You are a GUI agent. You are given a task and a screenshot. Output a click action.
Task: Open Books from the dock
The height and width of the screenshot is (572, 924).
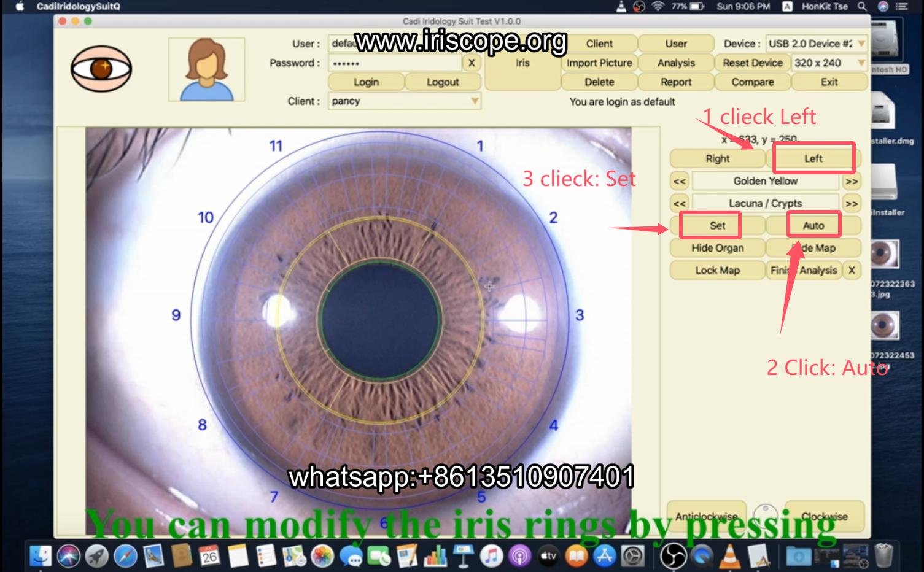[x=576, y=556]
